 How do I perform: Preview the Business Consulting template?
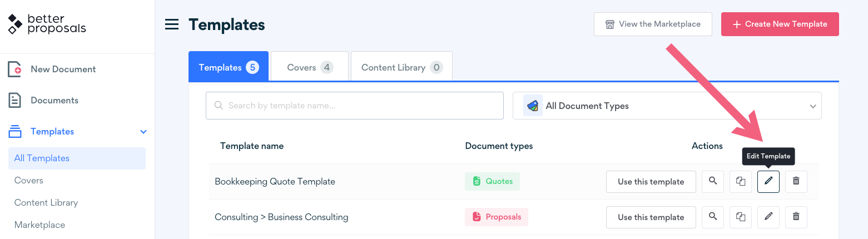712,217
